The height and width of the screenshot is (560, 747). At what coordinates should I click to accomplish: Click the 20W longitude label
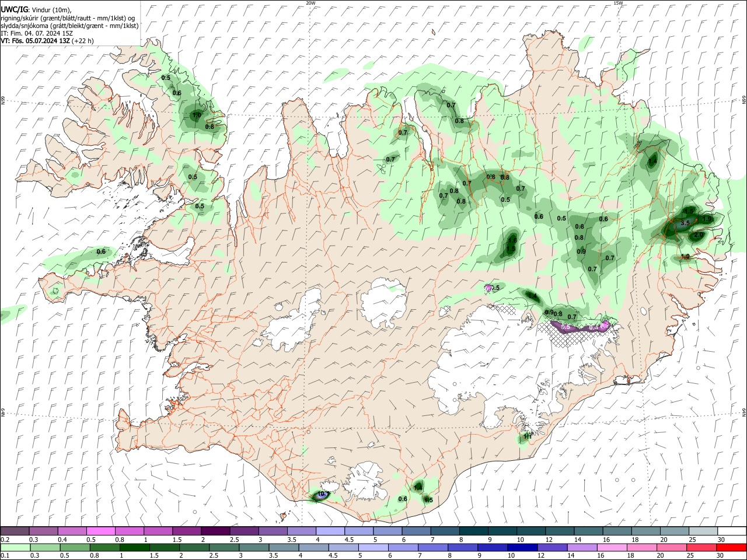(310, 3)
